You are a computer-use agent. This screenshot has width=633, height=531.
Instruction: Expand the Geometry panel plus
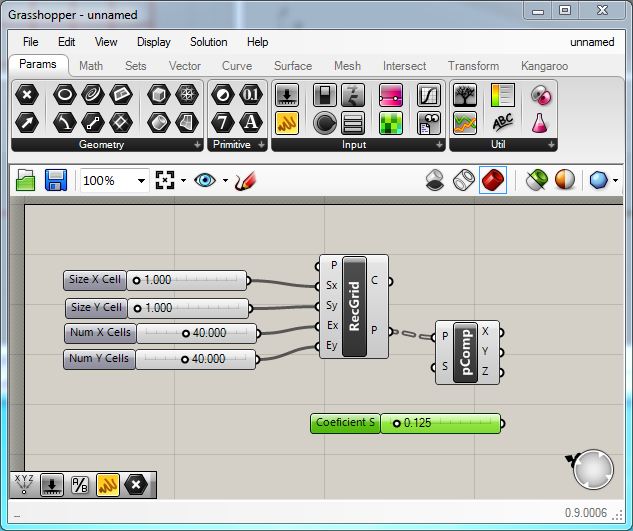[197, 145]
